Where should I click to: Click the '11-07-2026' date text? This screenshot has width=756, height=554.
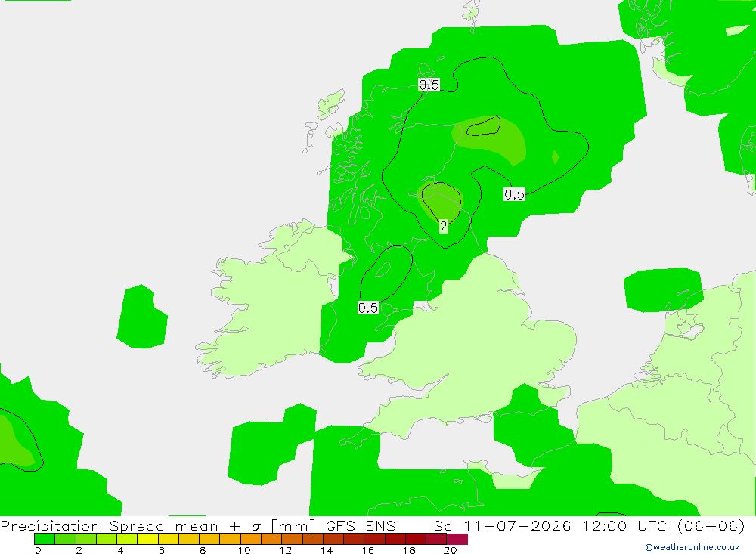[517, 525]
